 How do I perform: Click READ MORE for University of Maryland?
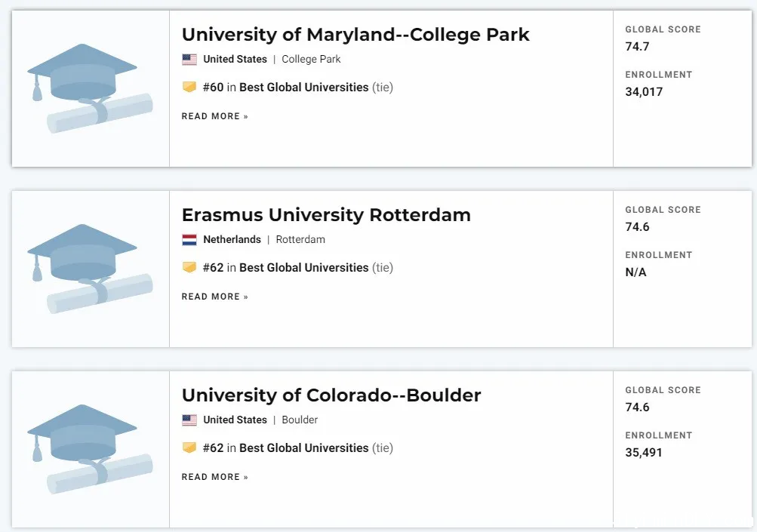click(215, 116)
